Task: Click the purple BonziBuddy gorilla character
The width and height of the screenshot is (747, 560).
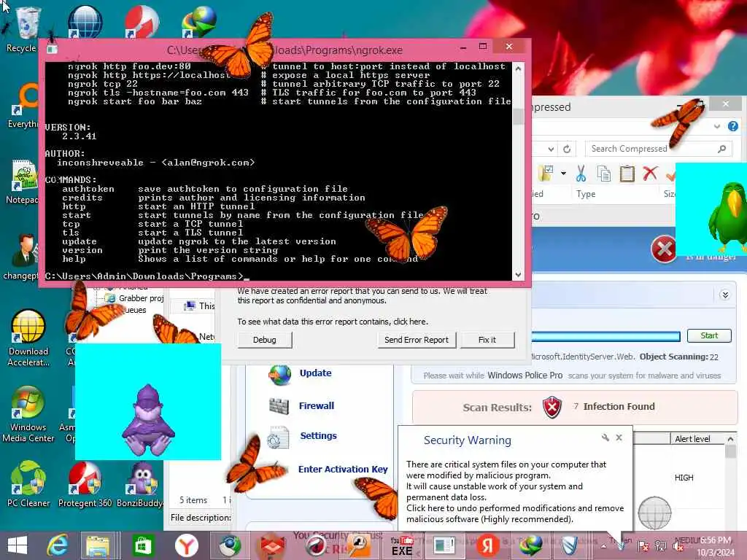Action: pyautogui.click(x=148, y=420)
